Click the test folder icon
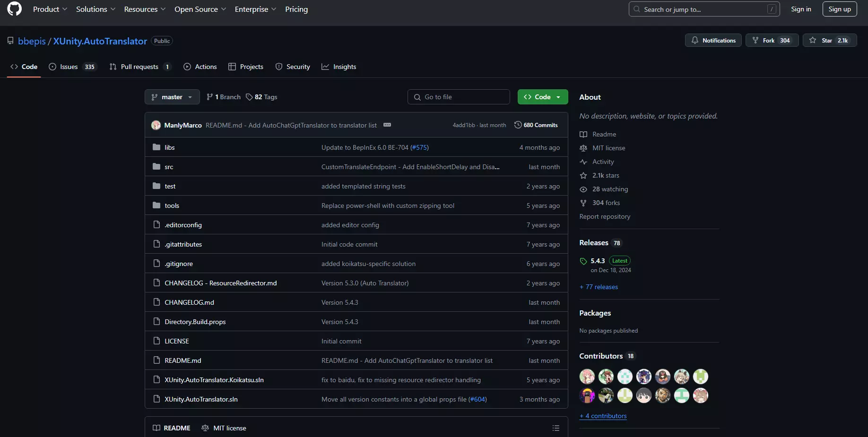 coord(156,186)
